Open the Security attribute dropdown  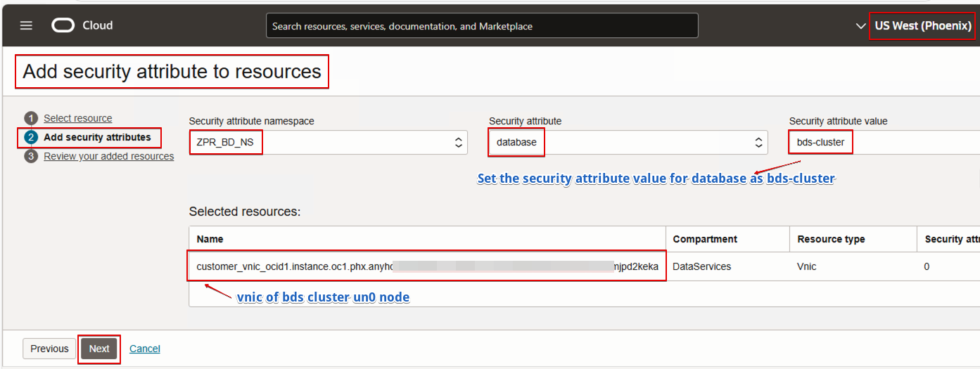pos(628,143)
